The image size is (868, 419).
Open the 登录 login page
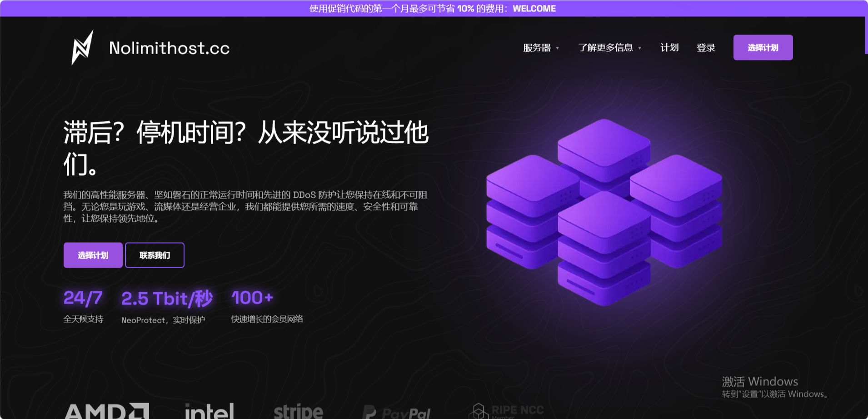point(706,48)
